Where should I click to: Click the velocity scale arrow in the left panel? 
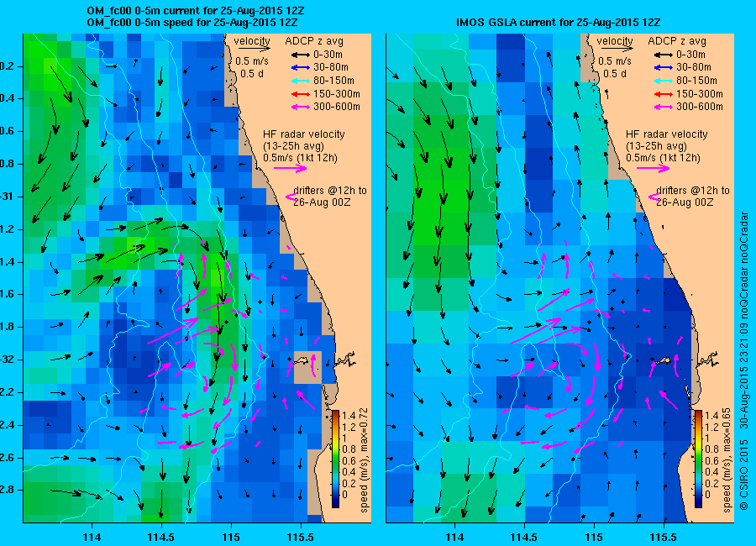tap(254, 49)
